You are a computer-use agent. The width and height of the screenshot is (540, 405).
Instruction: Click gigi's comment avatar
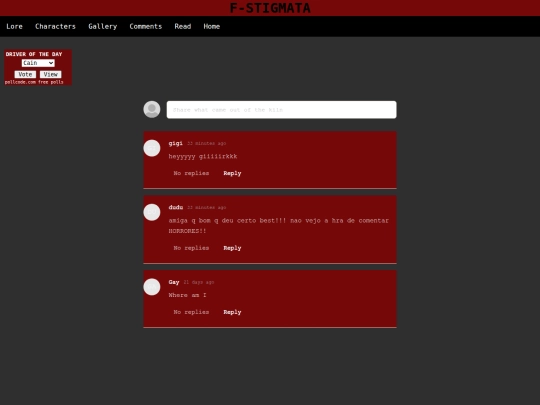pyautogui.click(x=152, y=148)
